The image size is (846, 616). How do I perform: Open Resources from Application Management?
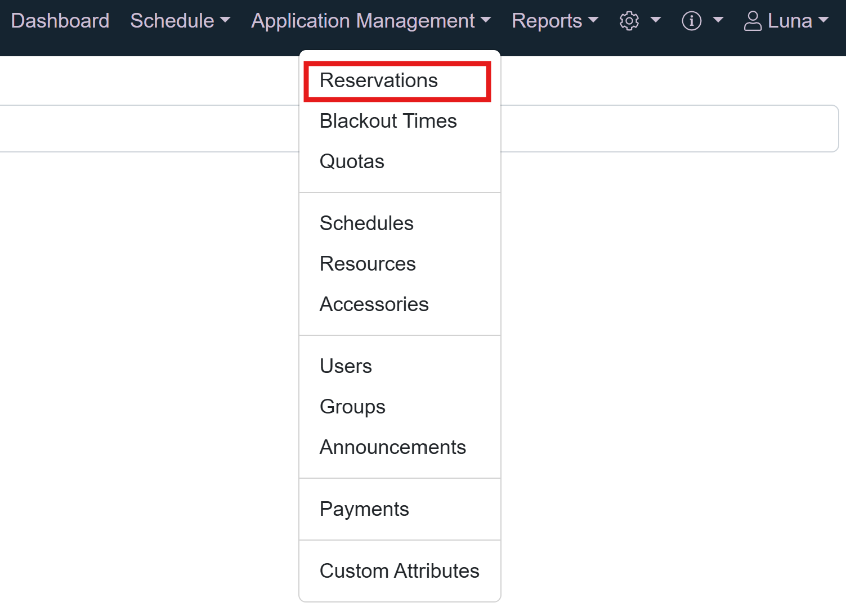[368, 264]
